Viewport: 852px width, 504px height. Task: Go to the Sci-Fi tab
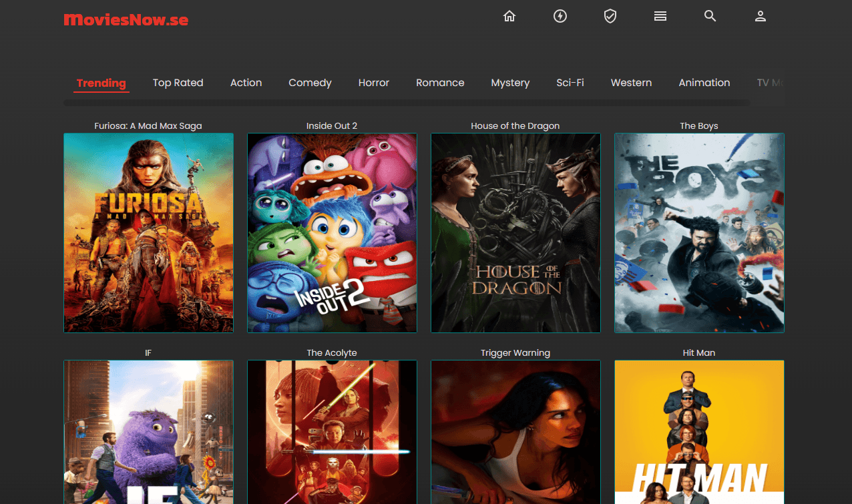click(570, 83)
